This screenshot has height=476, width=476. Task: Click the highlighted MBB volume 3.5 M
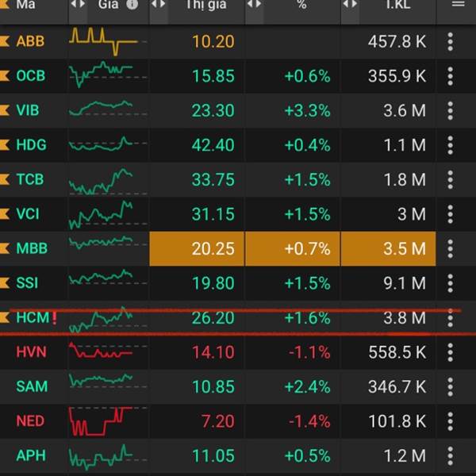405,249
